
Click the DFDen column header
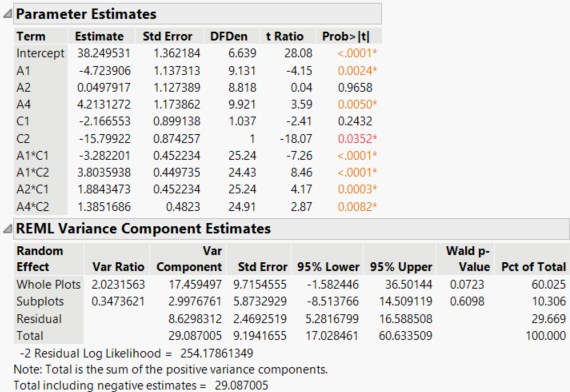(229, 36)
